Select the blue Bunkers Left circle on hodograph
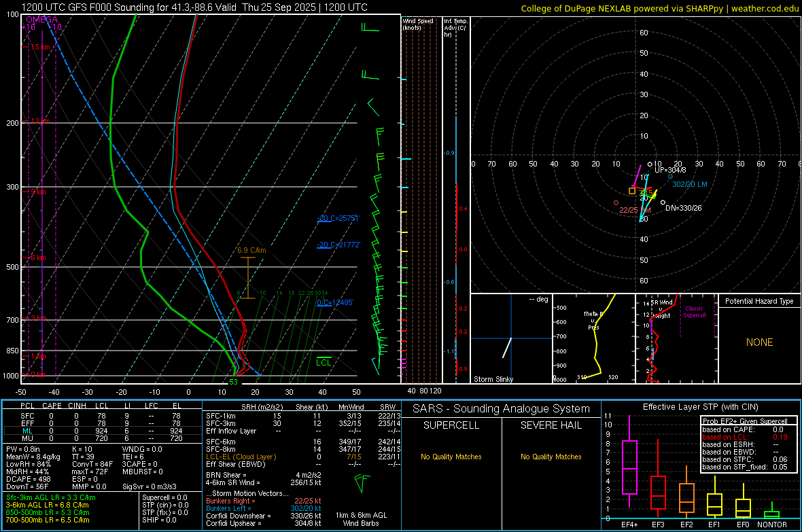Viewport: 802px width, 532px height. coord(671,177)
